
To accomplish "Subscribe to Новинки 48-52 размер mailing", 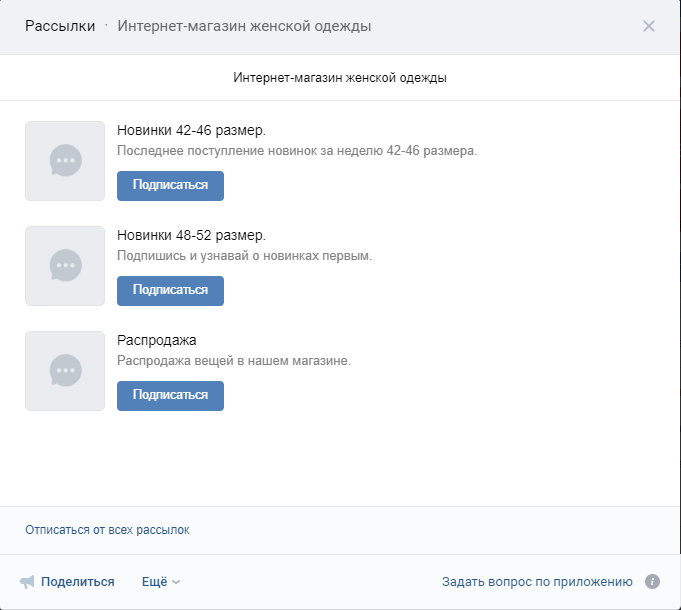I will [170, 291].
